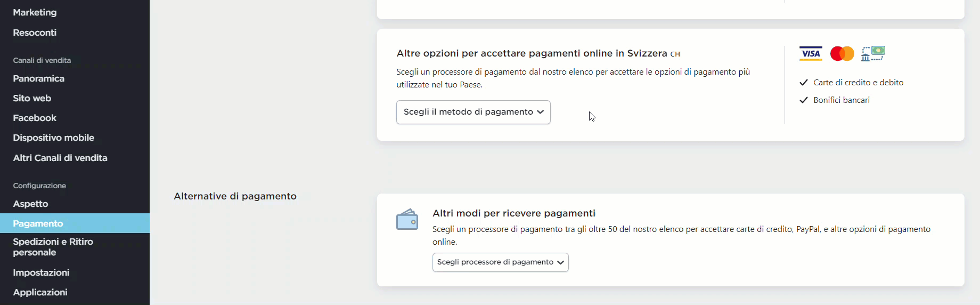Click the bank transfer icon
Screen dimensions: 980x305
point(873,53)
